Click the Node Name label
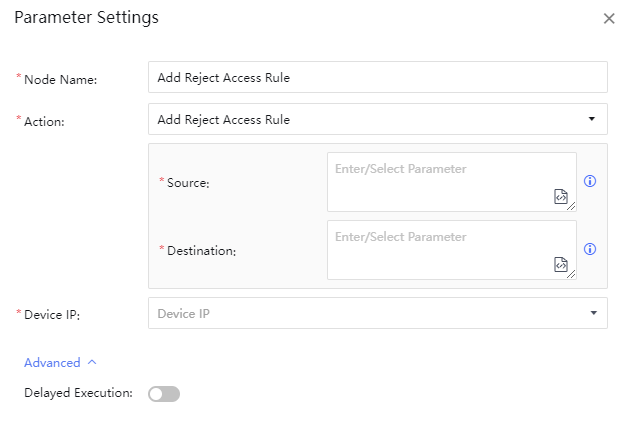The height and width of the screenshot is (431, 623). click(60, 79)
